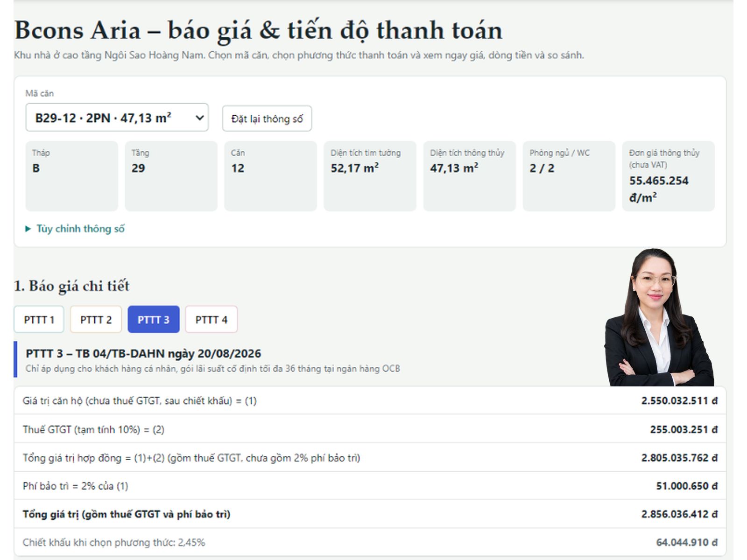Click the Diện tích thông thủy value 47,13 m²
This screenshot has height=560, width=747.
pyautogui.click(x=454, y=168)
